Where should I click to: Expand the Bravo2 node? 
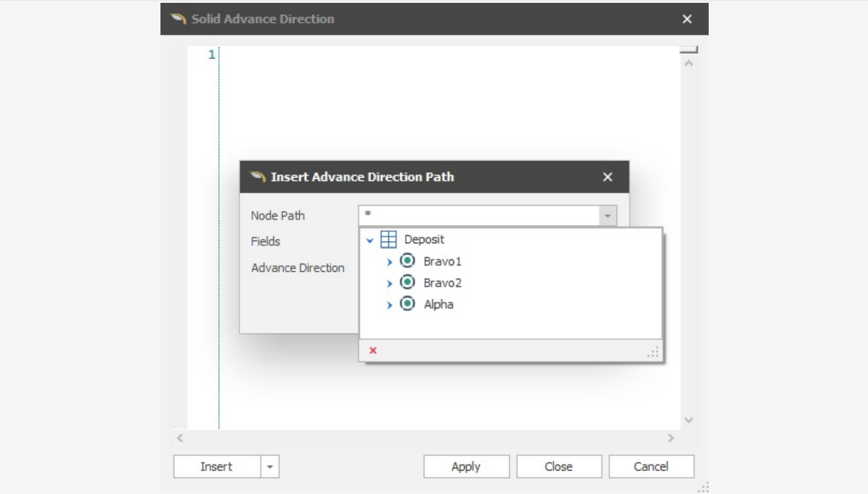389,283
